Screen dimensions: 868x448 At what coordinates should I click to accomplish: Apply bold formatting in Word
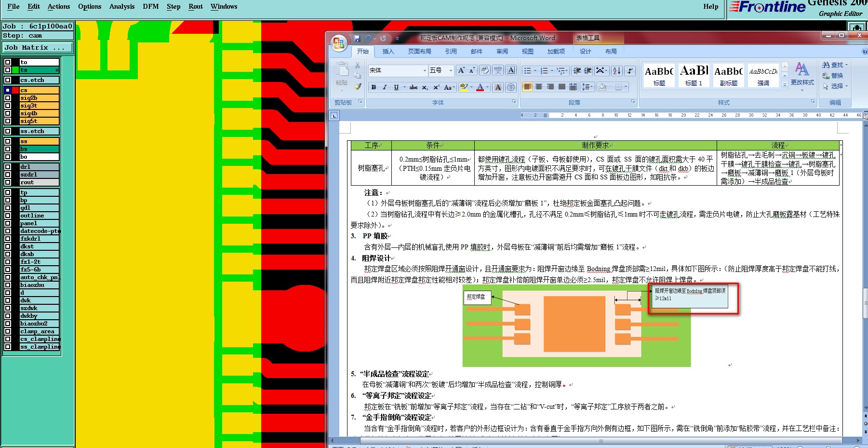point(374,87)
